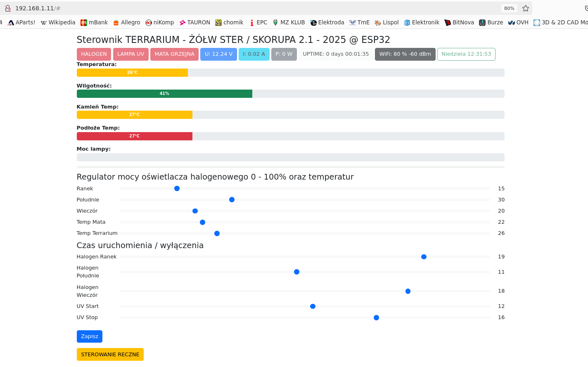Open the OVH bookmark

(x=518, y=22)
